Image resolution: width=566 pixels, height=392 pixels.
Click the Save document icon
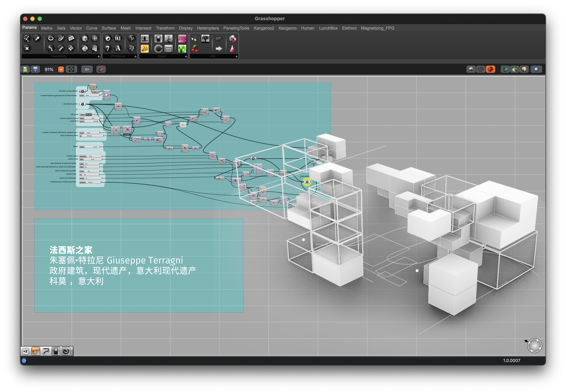pyautogui.click(x=35, y=69)
